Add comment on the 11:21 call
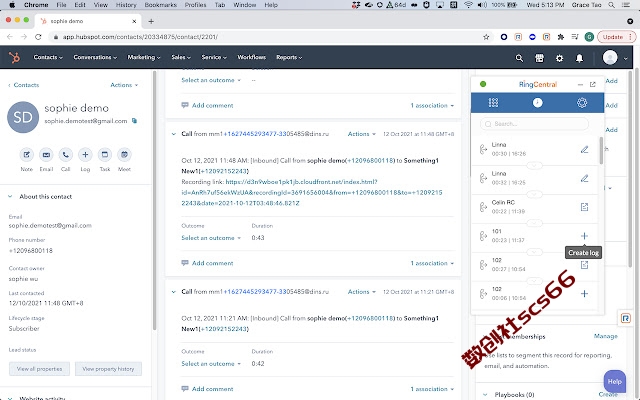The height and width of the screenshot is (400, 640). point(207,389)
